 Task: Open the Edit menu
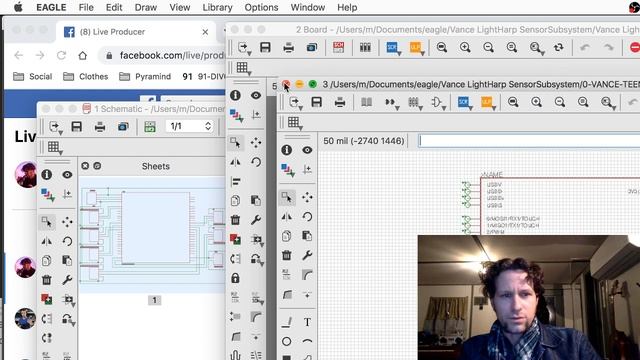114,7
